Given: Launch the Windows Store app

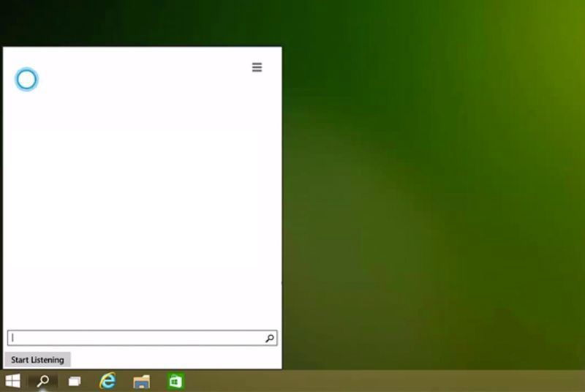Looking at the screenshot, I should (x=175, y=381).
